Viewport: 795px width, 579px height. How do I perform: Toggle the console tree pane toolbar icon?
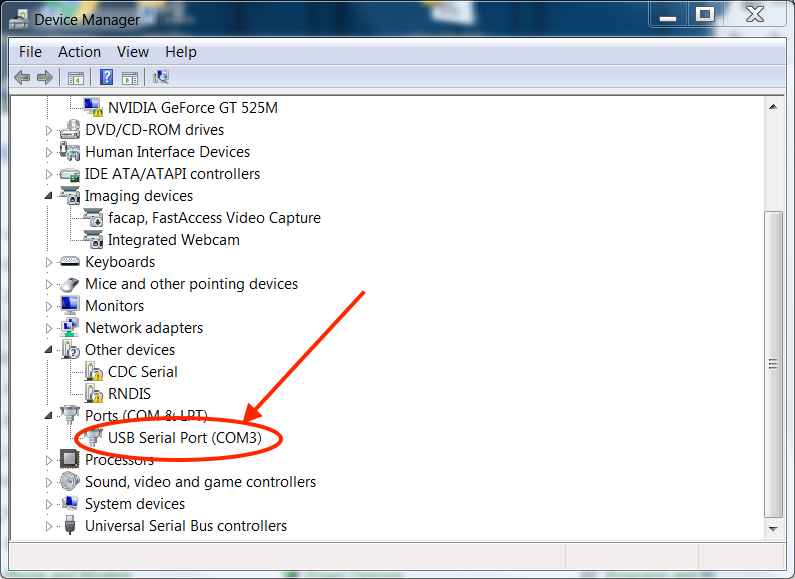pyautogui.click(x=76, y=78)
